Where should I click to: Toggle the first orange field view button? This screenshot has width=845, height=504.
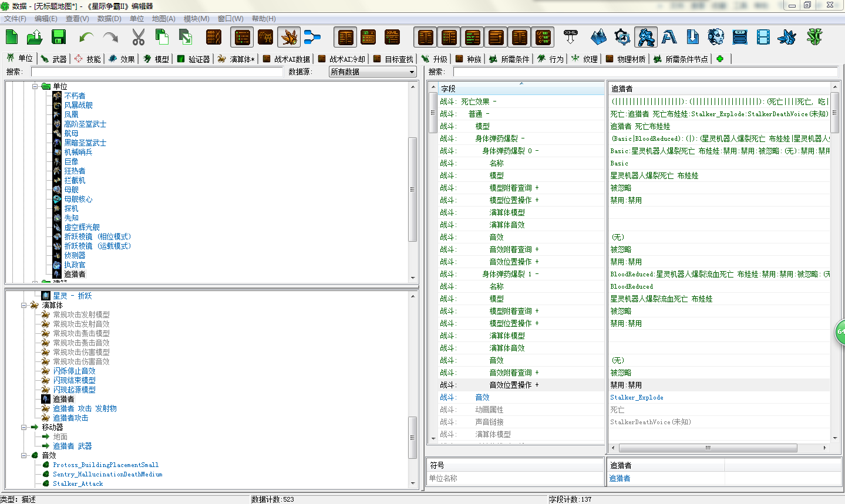coord(425,38)
